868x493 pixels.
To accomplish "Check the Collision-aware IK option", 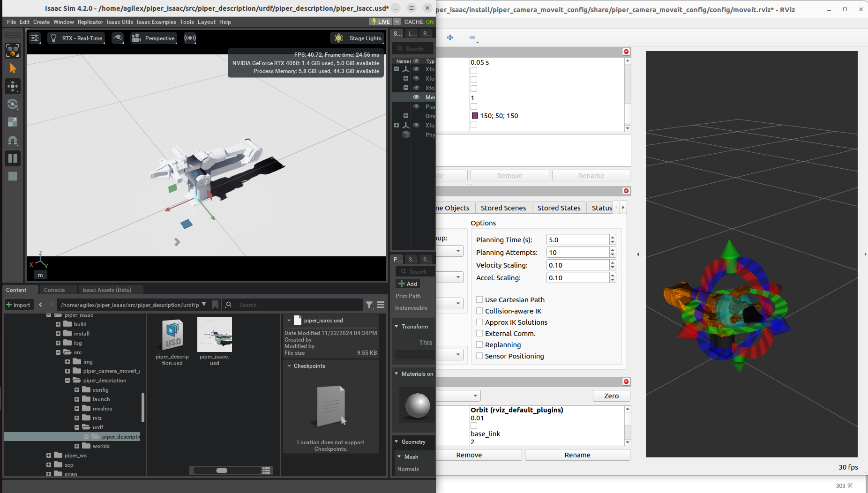I will pyautogui.click(x=479, y=311).
